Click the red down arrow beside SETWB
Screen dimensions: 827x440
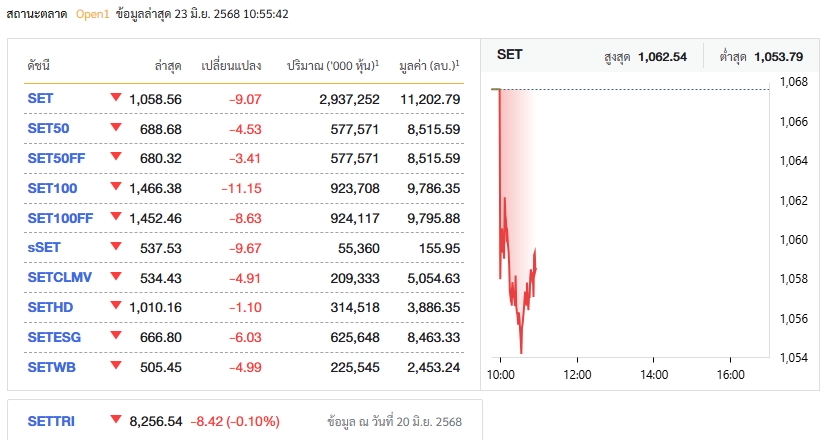click(x=116, y=365)
